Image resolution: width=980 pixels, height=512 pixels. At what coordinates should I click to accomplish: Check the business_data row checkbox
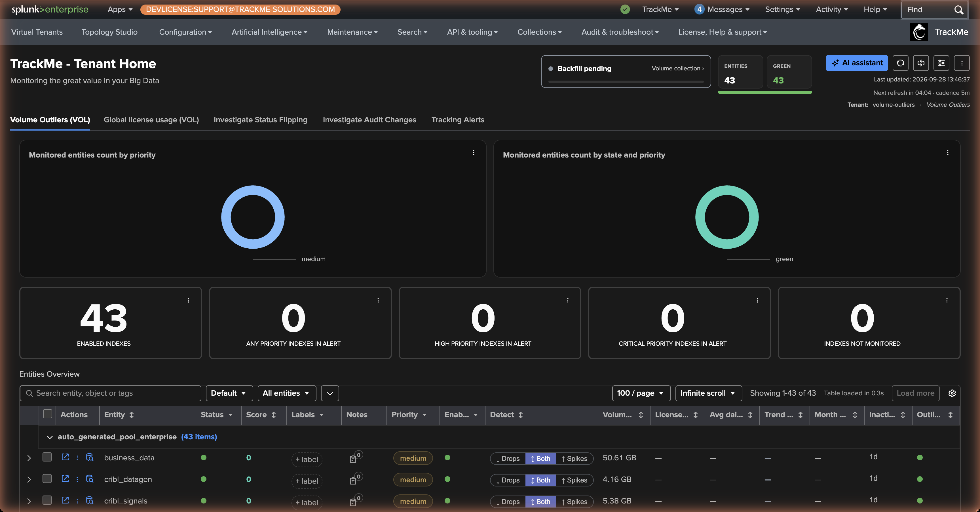(47, 457)
